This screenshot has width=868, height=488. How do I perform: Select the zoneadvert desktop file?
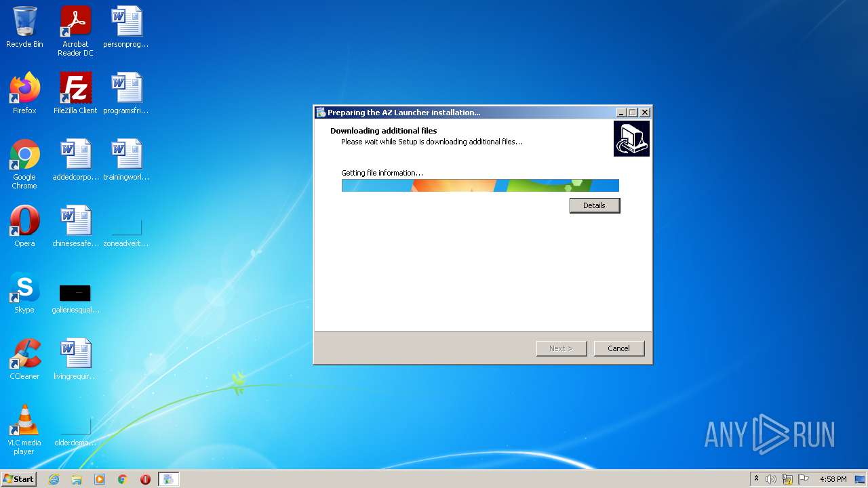[x=126, y=232]
